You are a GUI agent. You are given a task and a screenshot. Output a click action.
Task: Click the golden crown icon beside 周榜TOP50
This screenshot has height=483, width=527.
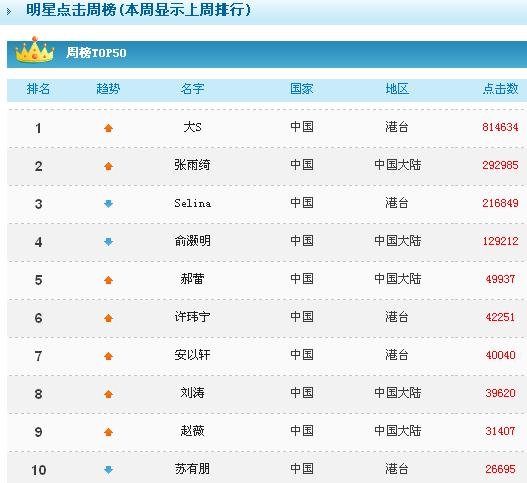35,50
